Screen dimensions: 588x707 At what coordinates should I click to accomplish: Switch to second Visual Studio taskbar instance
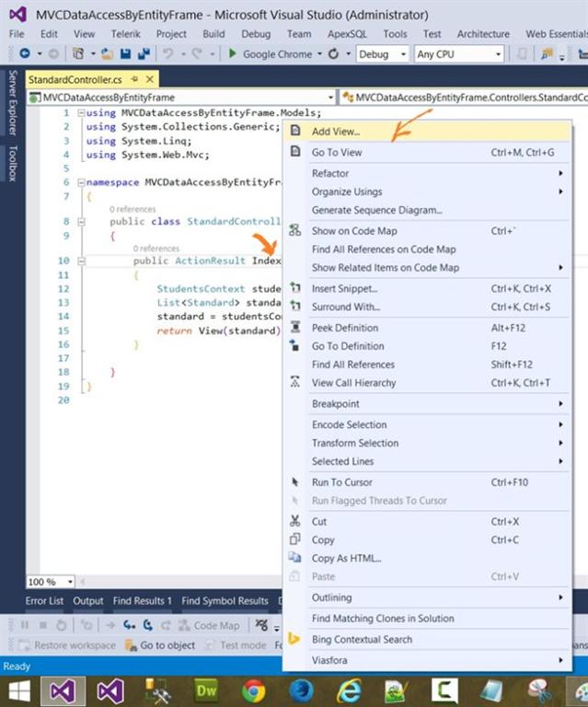pos(110,691)
